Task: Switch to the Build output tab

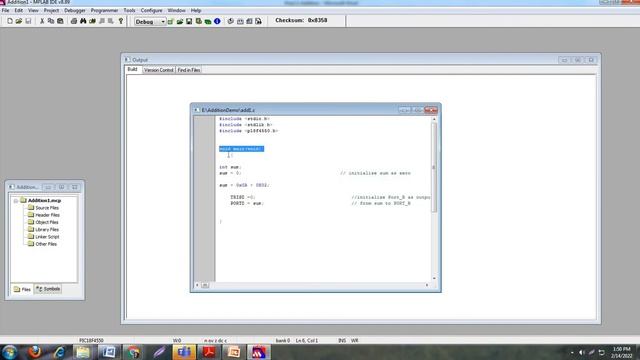Action: click(x=132, y=69)
